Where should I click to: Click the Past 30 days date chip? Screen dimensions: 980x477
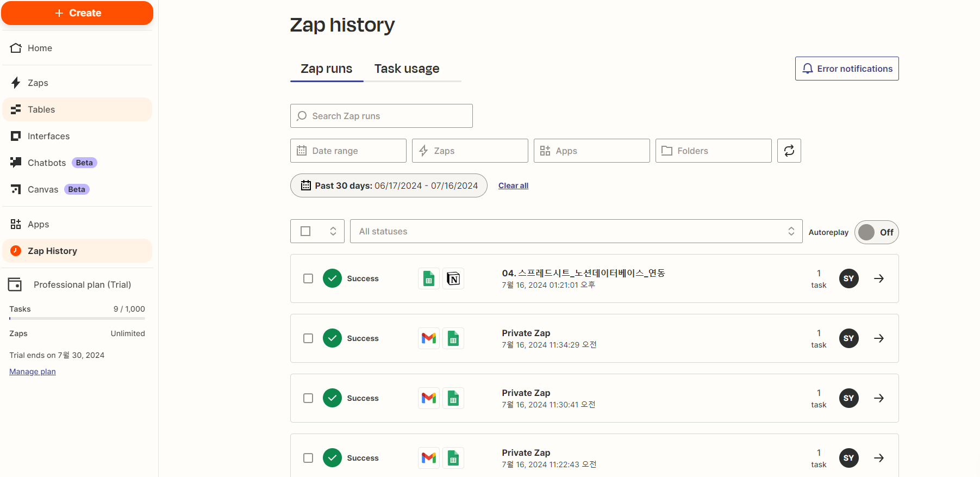click(x=389, y=185)
